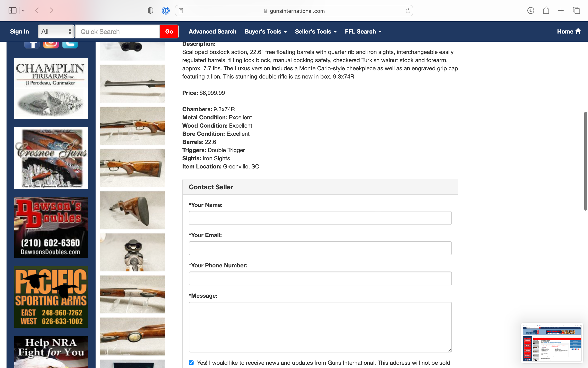Click the Greenville, SC location text
This screenshot has width=588, height=368.
(x=241, y=166)
